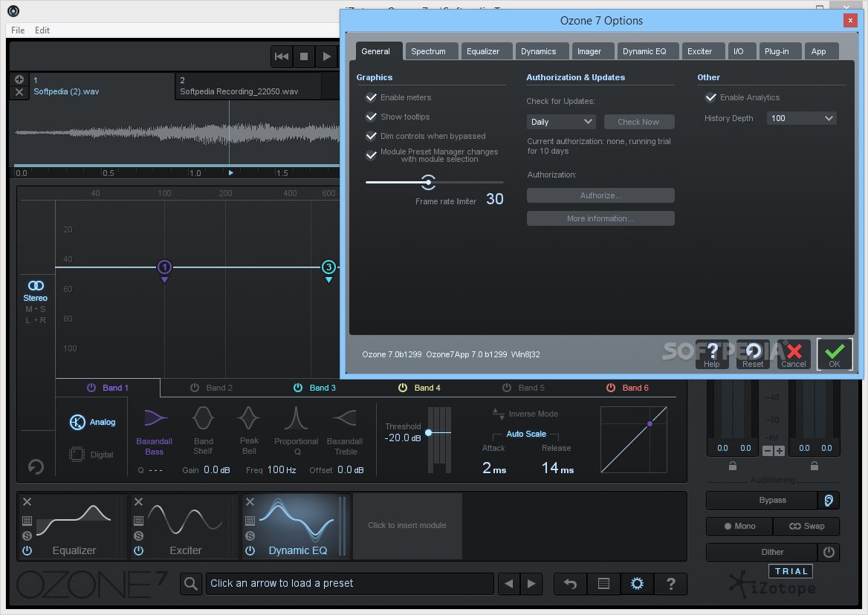The height and width of the screenshot is (615, 868).
Task: Solo the Equalizer module
Action: tap(27, 536)
